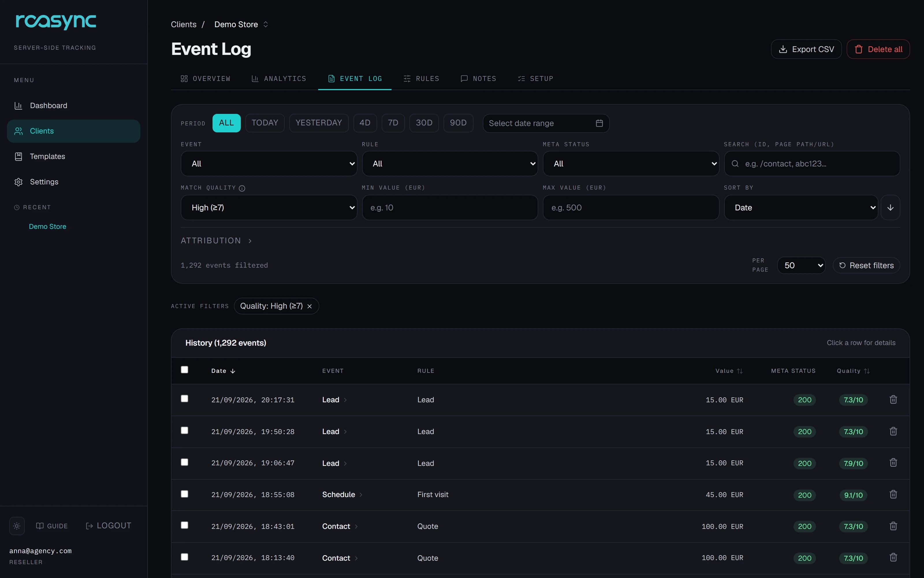
Task: Click the Delete all button
Action: pos(878,49)
